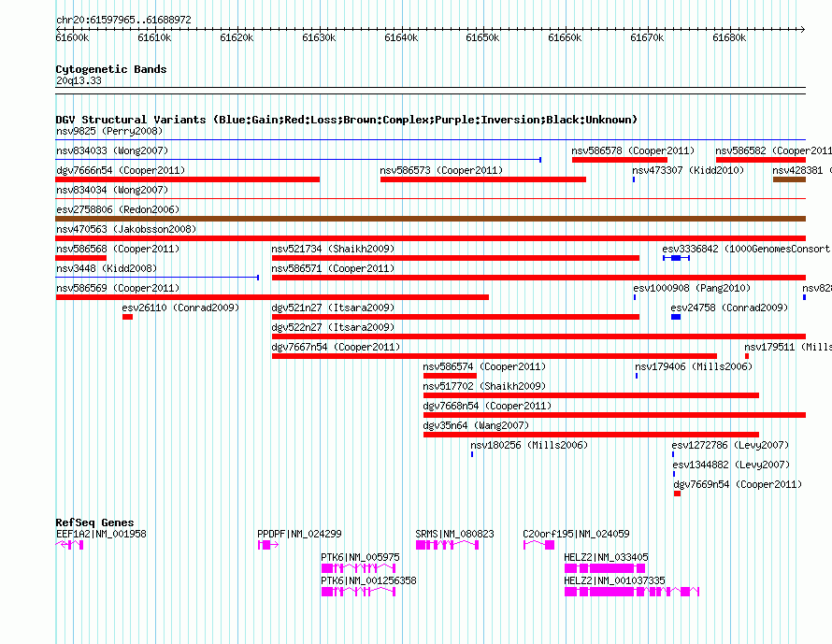Click the nsv179406 (Mills2006) label

tap(694, 366)
